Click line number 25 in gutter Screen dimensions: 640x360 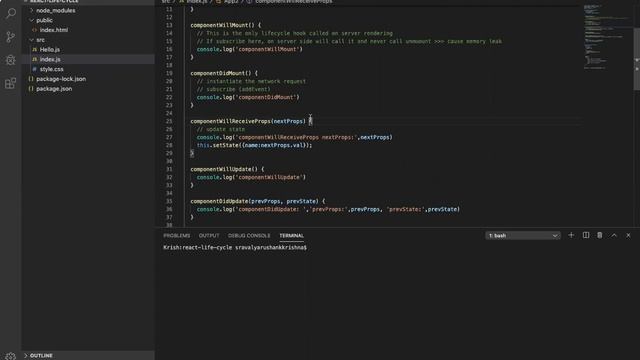(169, 121)
